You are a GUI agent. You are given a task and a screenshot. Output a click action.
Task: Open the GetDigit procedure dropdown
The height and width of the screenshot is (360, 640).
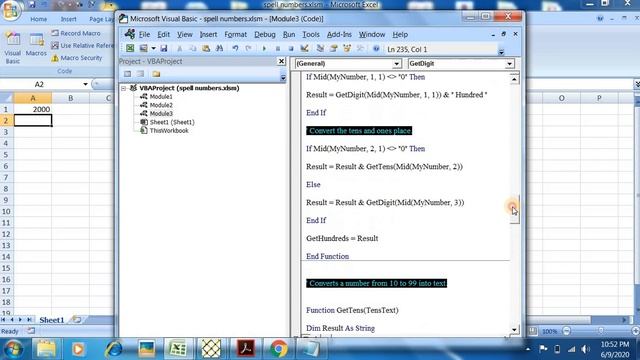click(x=509, y=64)
